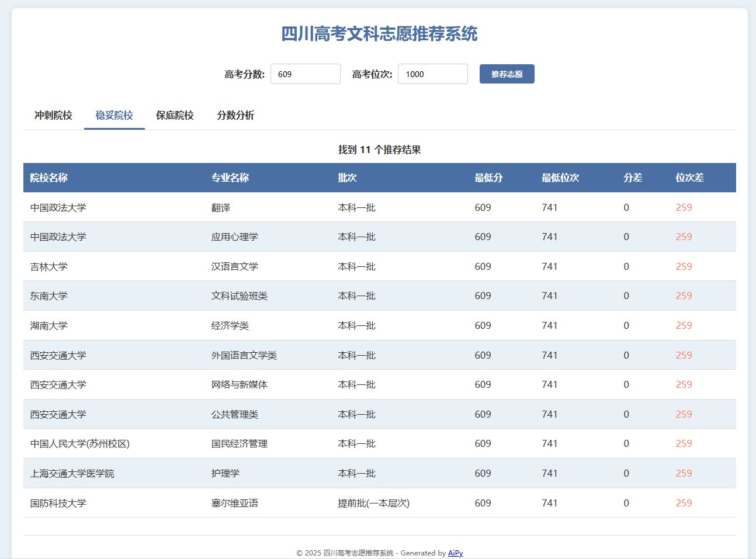
Task: Select the 稳妥院校 tab
Action: [115, 115]
